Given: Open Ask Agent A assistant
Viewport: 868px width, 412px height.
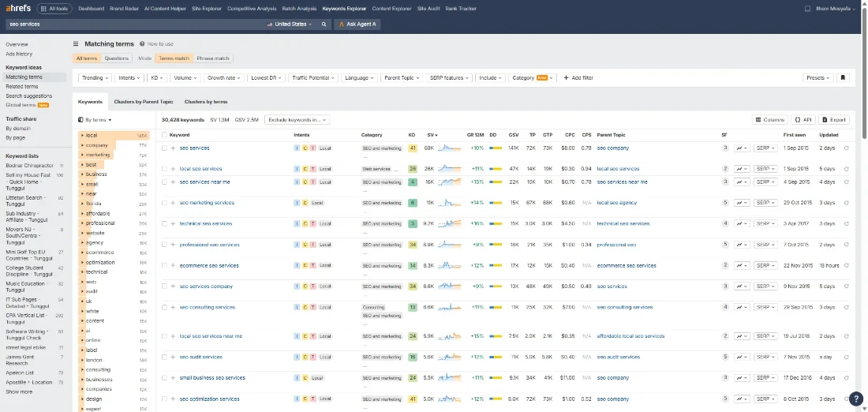Looking at the screenshot, I should point(357,24).
